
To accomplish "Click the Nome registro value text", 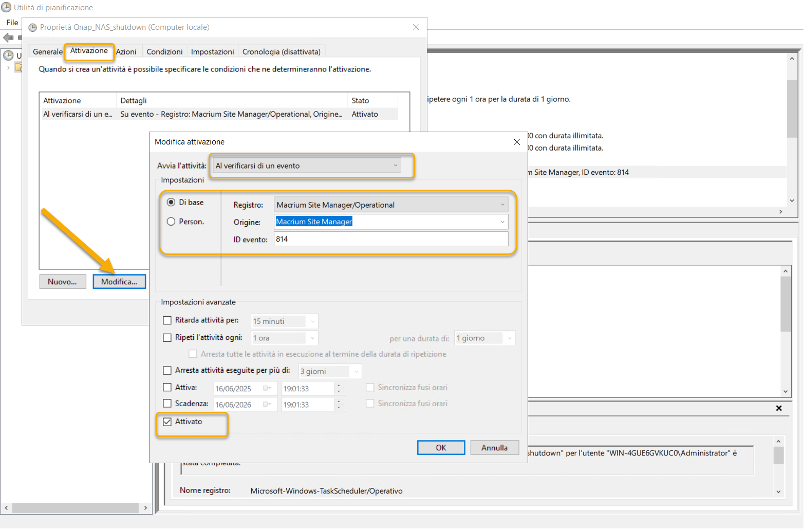I will click(x=326, y=491).
